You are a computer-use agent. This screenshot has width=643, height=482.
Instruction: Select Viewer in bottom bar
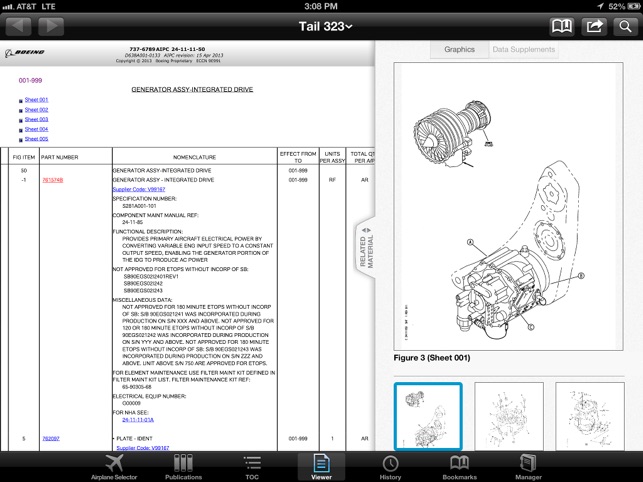point(321,467)
